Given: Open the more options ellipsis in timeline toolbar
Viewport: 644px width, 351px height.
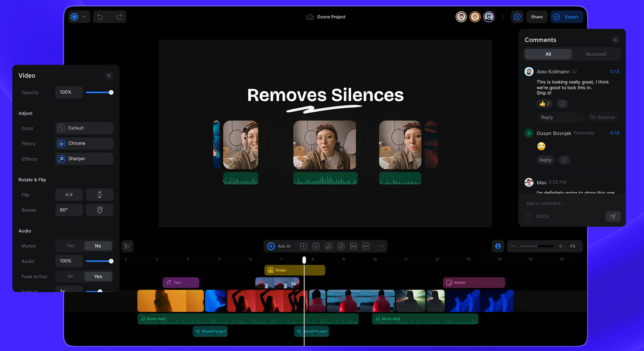Looking at the screenshot, I should pos(381,246).
